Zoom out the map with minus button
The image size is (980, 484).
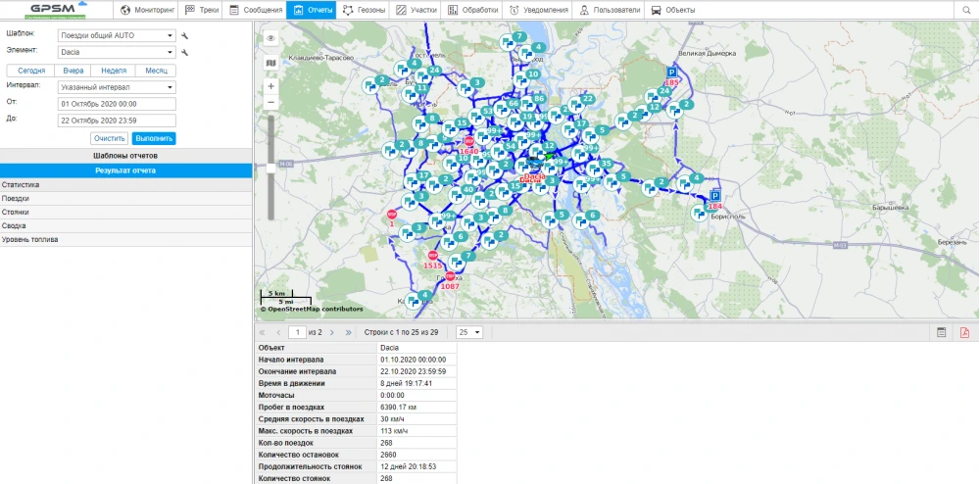click(x=271, y=102)
